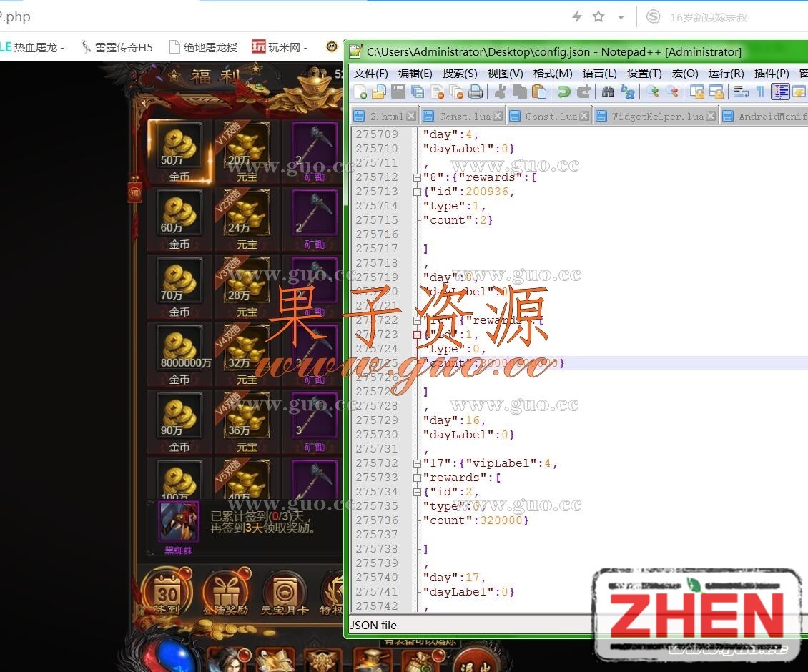The height and width of the screenshot is (672, 808).
Task: Open the 签到 calendar button in game
Action: coord(167,593)
